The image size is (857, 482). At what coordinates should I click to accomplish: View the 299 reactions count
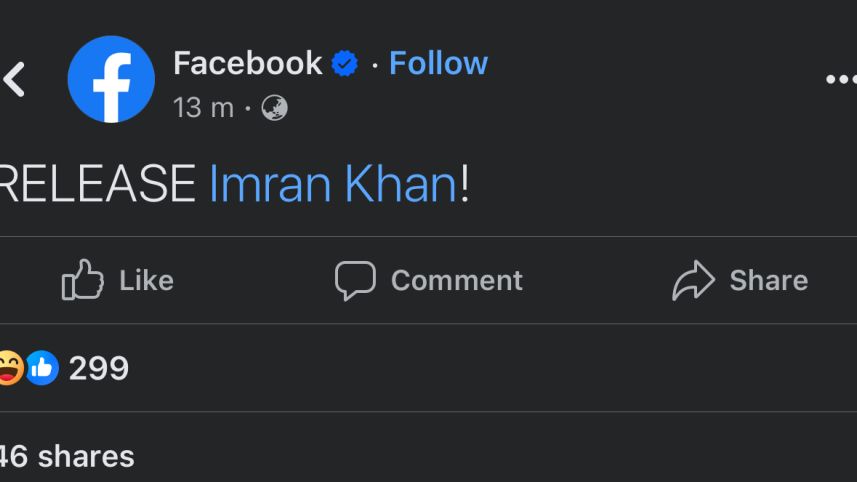[x=99, y=368]
